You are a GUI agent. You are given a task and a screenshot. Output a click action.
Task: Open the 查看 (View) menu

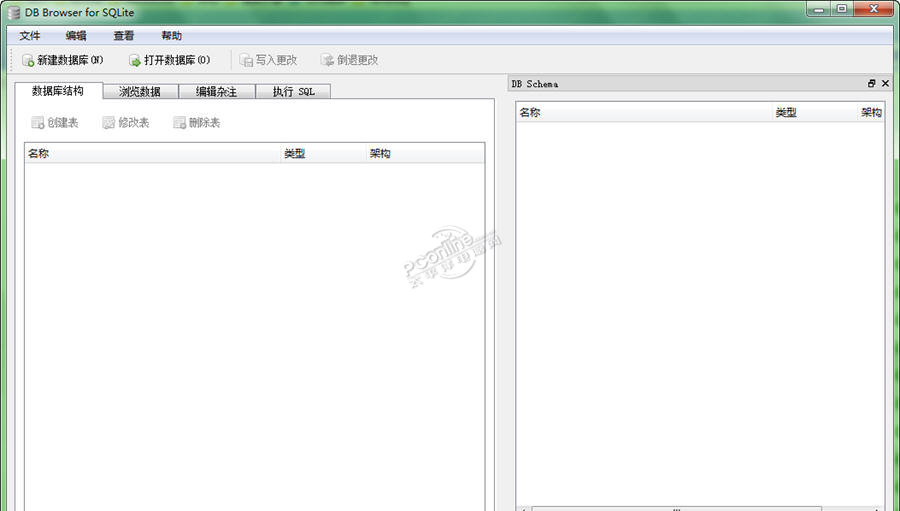(x=123, y=36)
